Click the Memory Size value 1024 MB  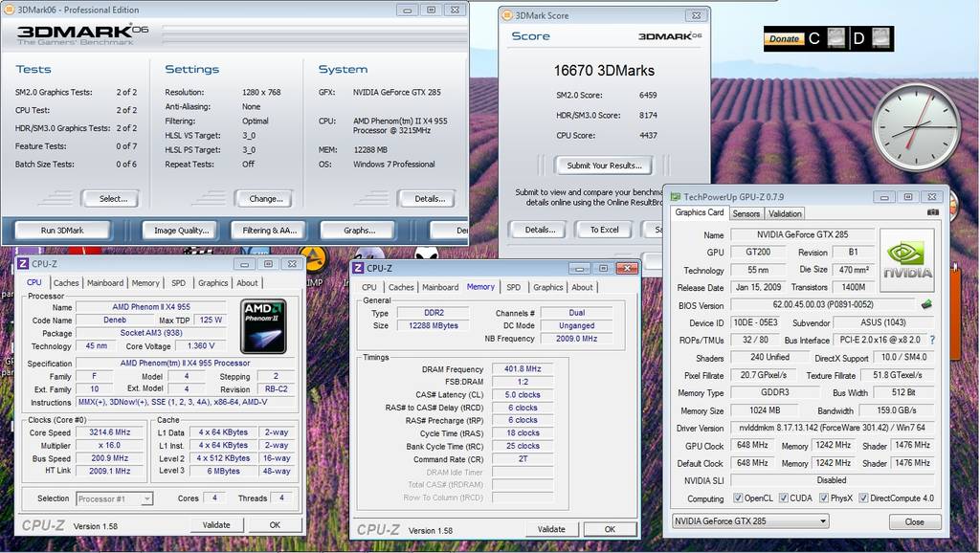pos(765,410)
